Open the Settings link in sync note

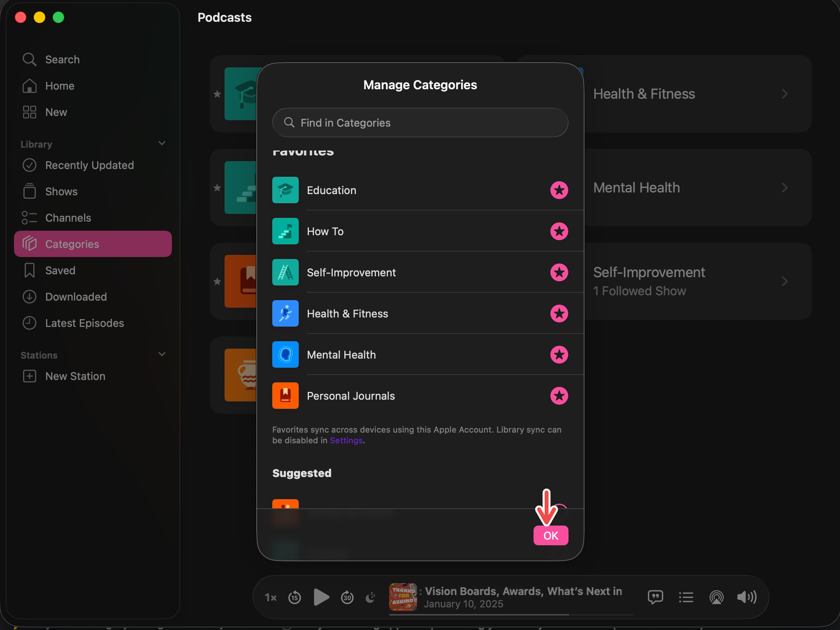pyautogui.click(x=346, y=440)
